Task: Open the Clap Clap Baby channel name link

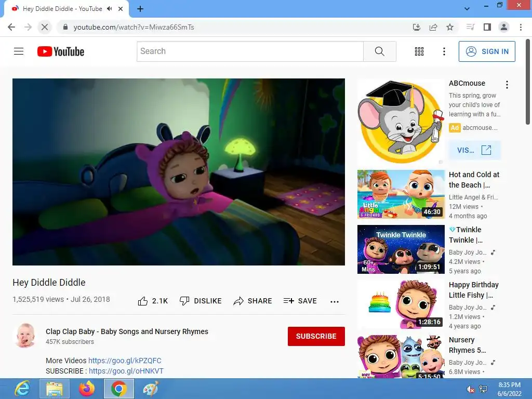Action: coord(127,331)
